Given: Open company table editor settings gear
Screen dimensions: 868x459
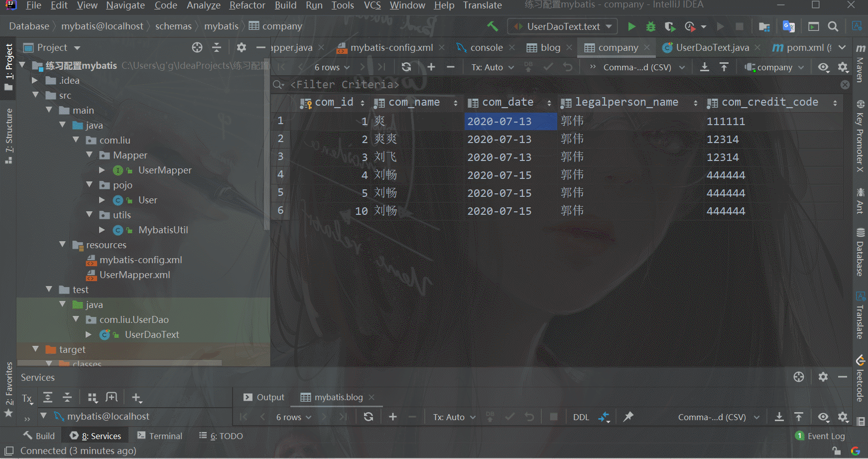Looking at the screenshot, I should pos(843,67).
